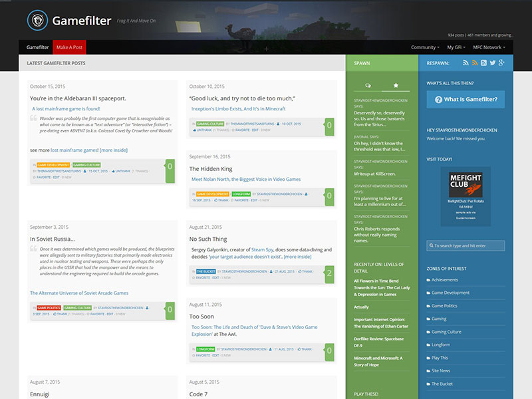Click the MeFight Club ad thumbnail
Viewport: 532px width, 399px height.
(x=465, y=185)
